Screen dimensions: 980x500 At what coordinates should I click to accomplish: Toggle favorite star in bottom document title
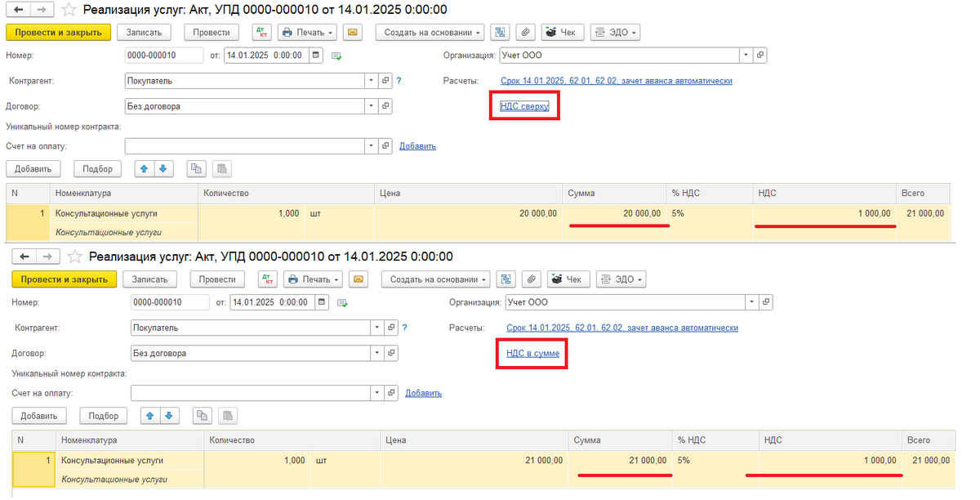coord(76,257)
